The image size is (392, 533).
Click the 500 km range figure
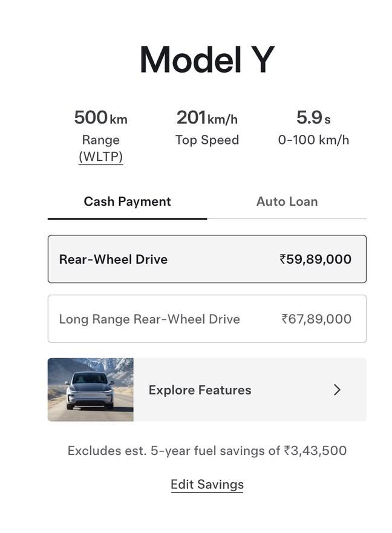[x=100, y=117]
